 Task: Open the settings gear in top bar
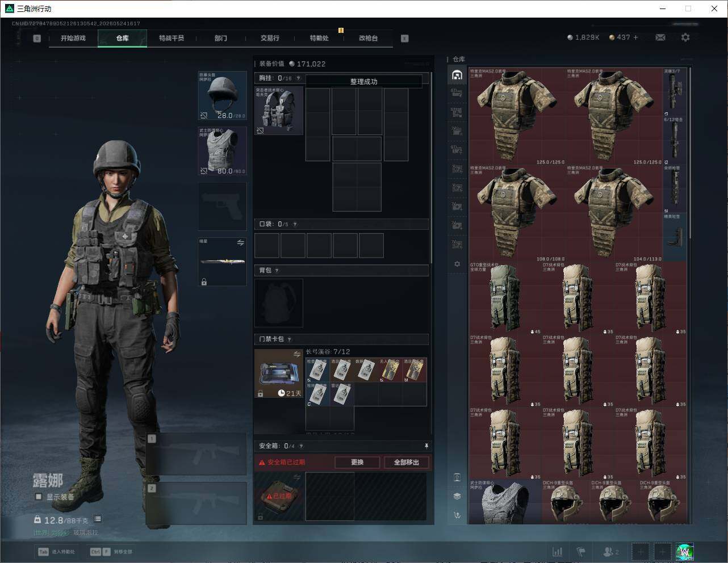pyautogui.click(x=685, y=37)
